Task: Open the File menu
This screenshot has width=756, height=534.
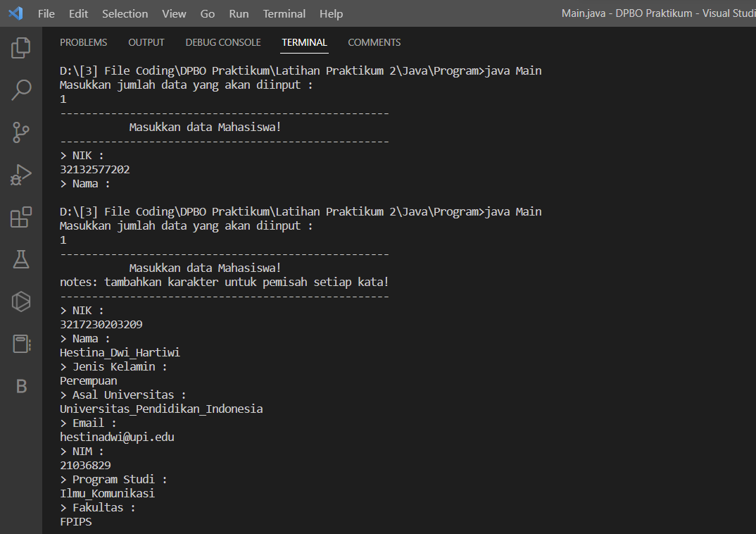Action: coord(46,13)
